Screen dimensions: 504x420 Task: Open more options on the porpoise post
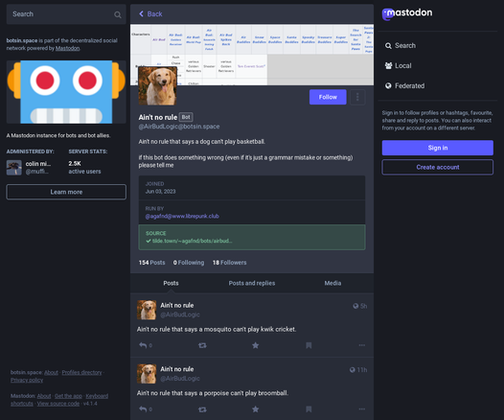(362, 409)
